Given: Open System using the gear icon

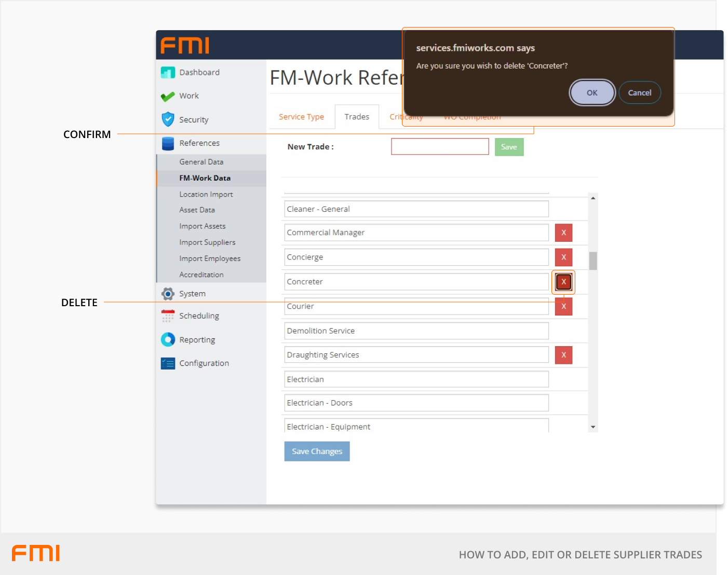Looking at the screenshot, I should click(x=168, y=294).
